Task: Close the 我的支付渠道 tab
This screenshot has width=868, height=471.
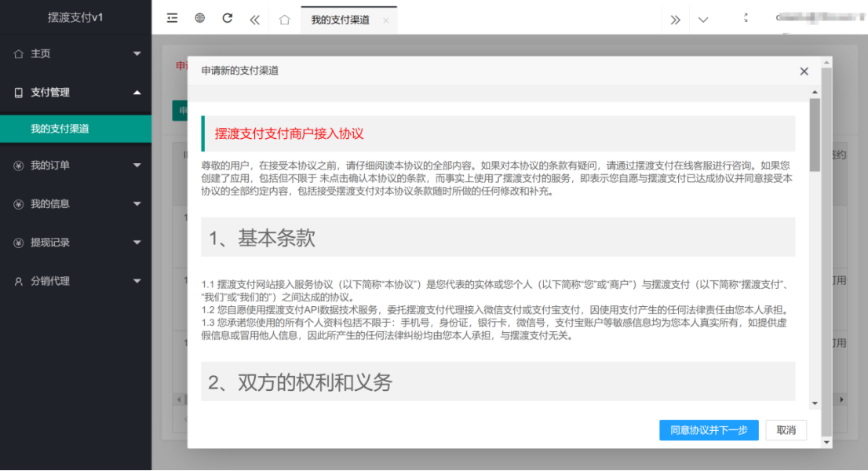Action: point(386,20)
